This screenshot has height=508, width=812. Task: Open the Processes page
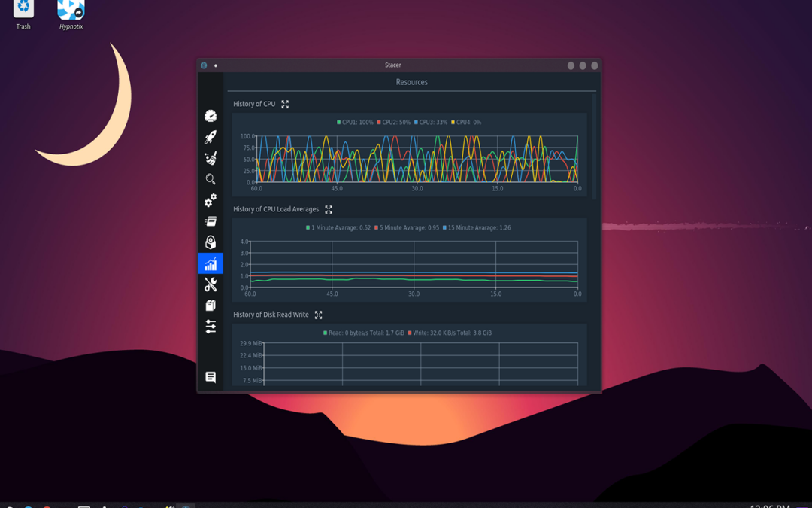[x=211, y=221]
